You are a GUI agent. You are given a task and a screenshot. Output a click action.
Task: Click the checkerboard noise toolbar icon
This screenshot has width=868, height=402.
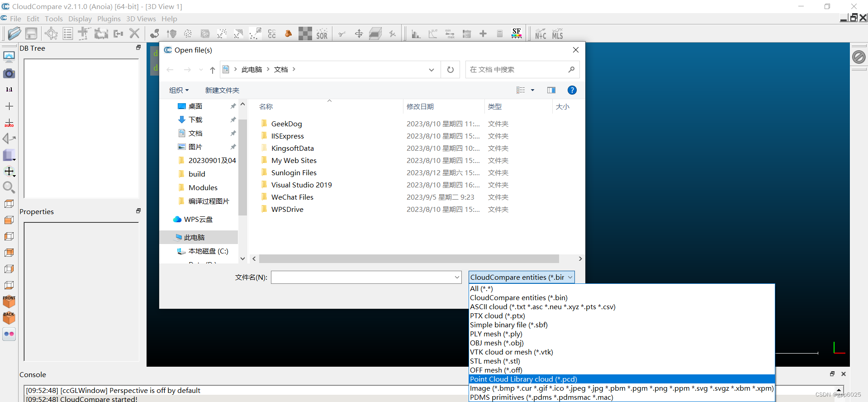tap(305, 34)
